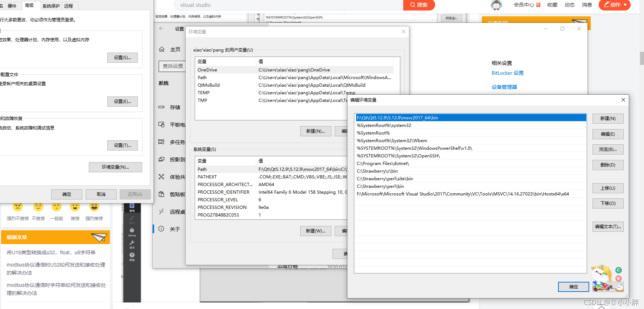Image resolution: width=644 pixels, height=309 pixels.
Task: Move entry down with 下移(O)
Action: coord(608,203)
